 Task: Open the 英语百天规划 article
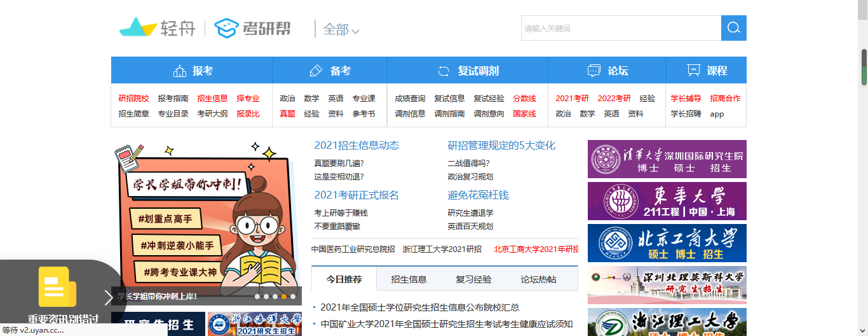pyautogui.click(x=470, y=226)
